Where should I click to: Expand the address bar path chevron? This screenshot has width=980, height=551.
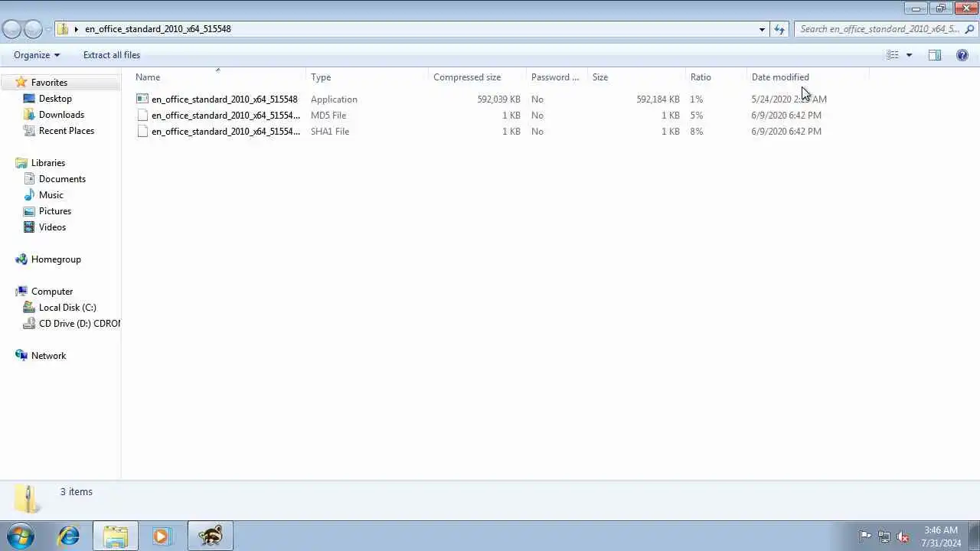point(77,29)
